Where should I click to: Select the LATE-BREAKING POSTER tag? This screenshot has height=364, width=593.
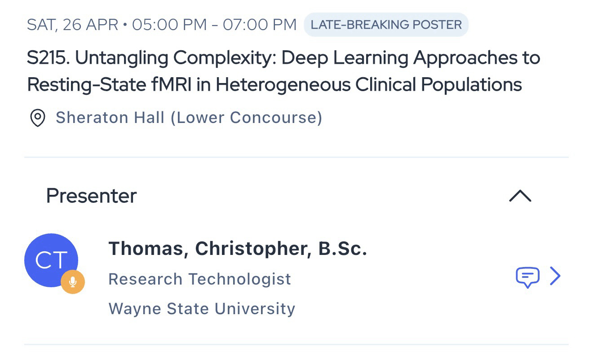(386, 25)
